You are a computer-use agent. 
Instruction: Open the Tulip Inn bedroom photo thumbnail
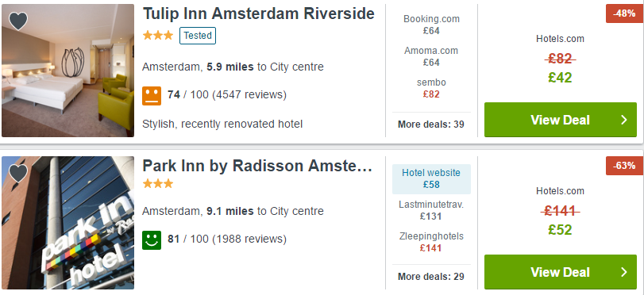[x=67, y=71]
